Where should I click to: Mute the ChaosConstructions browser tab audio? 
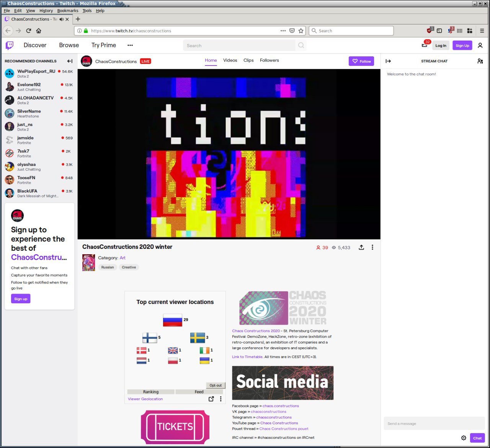pos(62,19)
